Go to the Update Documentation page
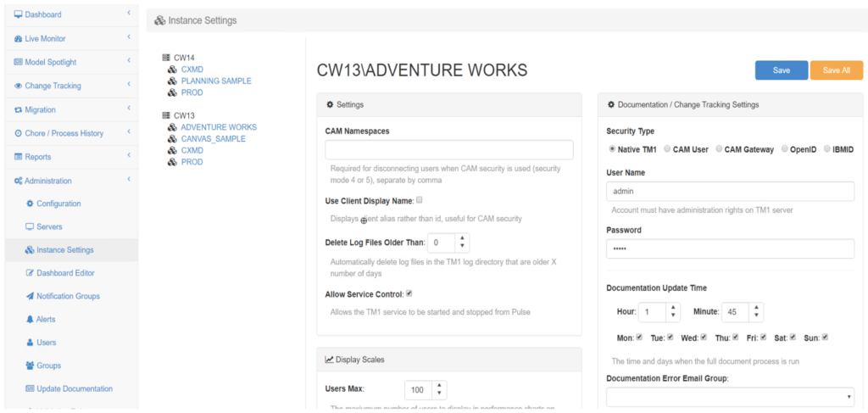The height and width of the screenshot is (413, 868). coord(75,388)
